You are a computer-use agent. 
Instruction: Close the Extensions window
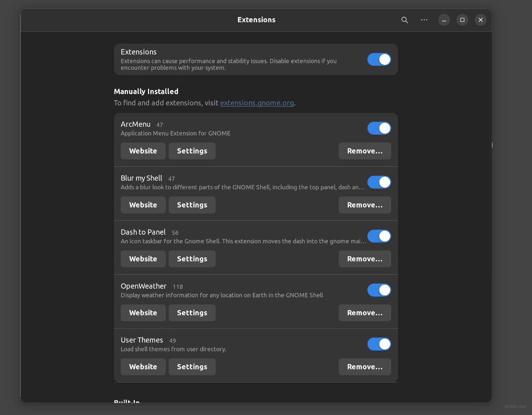point(480,20)
